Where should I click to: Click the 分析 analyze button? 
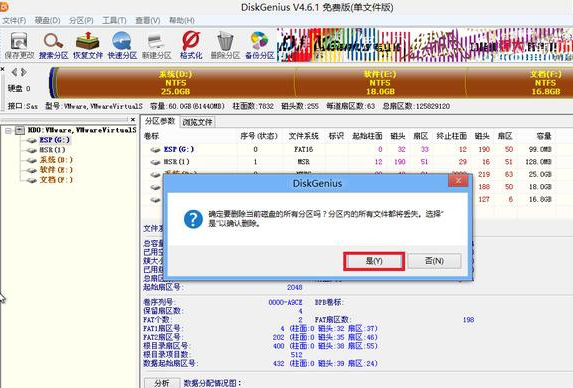tap(162, 383)
